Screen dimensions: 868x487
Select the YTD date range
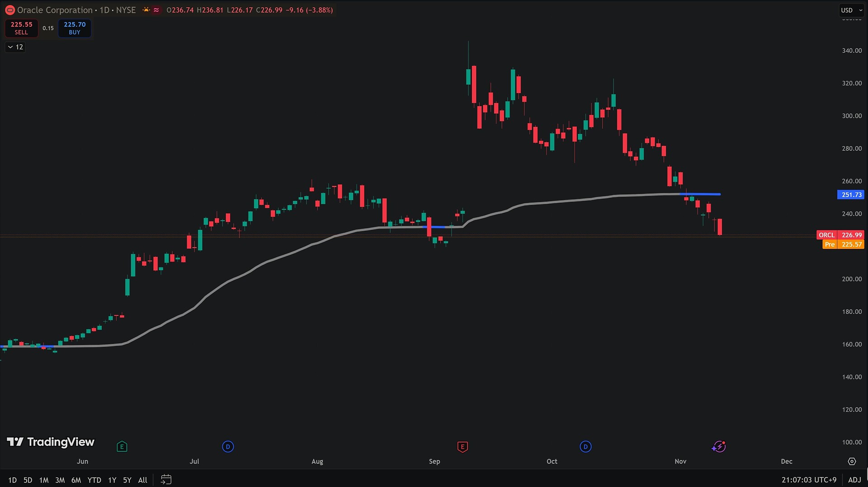pos(94,480)
